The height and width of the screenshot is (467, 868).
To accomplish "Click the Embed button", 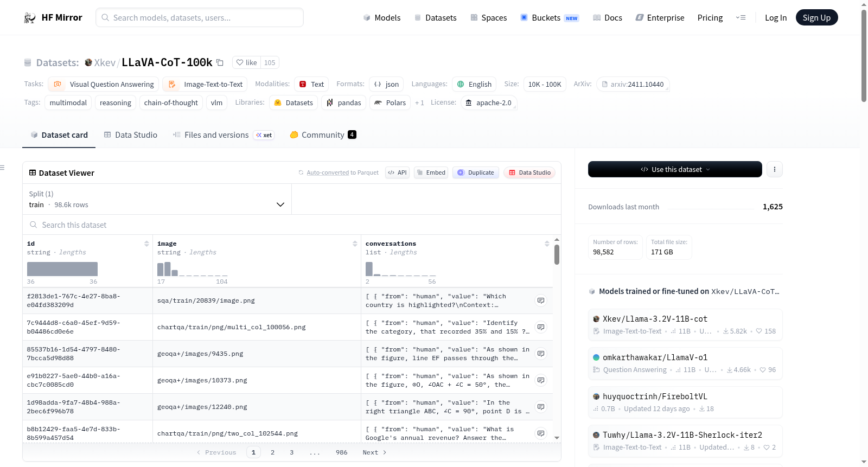I will (431, 172).
